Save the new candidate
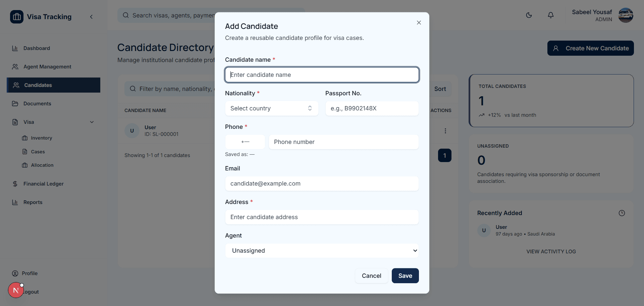 point(405,276)
